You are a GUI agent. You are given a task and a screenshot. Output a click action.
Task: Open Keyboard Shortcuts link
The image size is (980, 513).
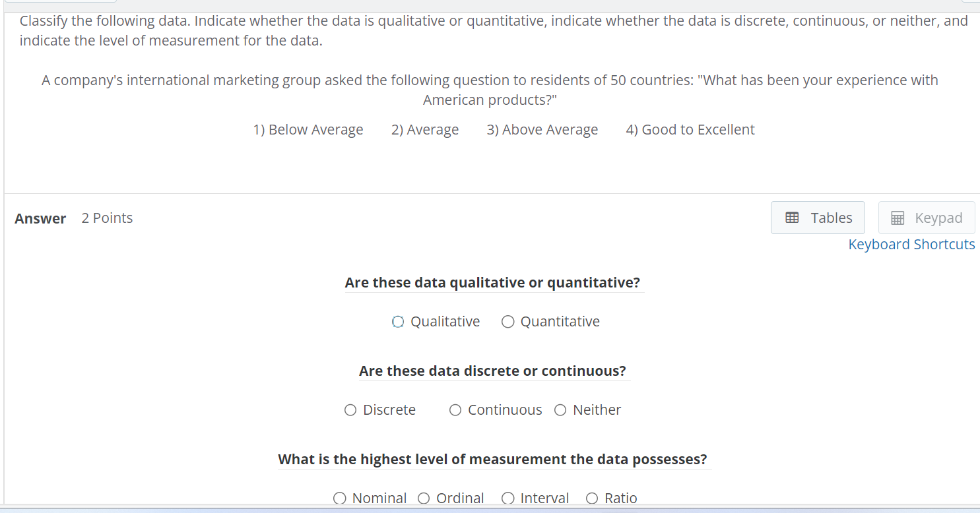911,244
